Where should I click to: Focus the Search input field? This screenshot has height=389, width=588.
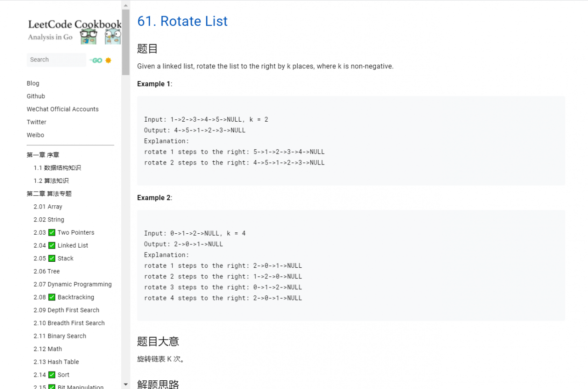coord(56,60)
